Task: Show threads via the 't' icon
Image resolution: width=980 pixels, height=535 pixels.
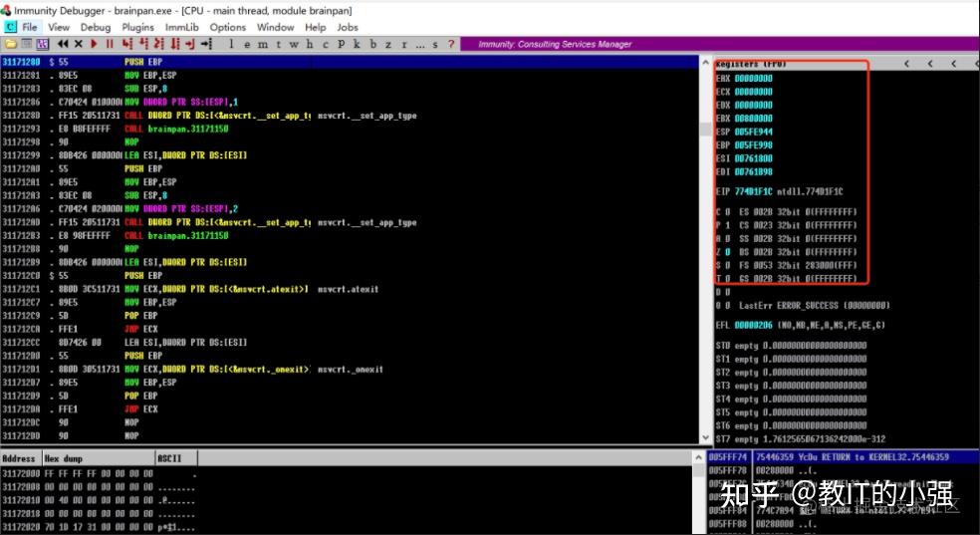Action: pos(278,45)
